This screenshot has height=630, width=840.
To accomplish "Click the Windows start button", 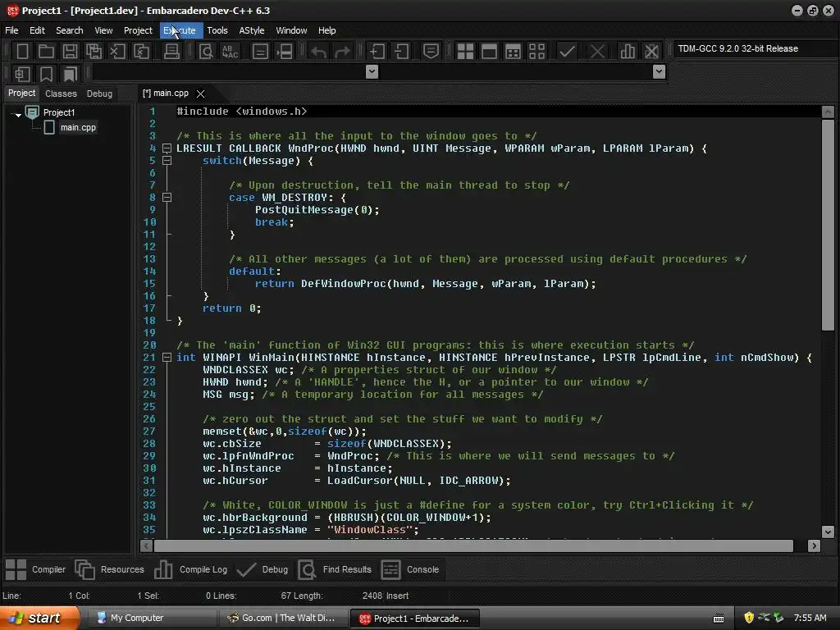I will pyautogui.click(x=39, y=619).
